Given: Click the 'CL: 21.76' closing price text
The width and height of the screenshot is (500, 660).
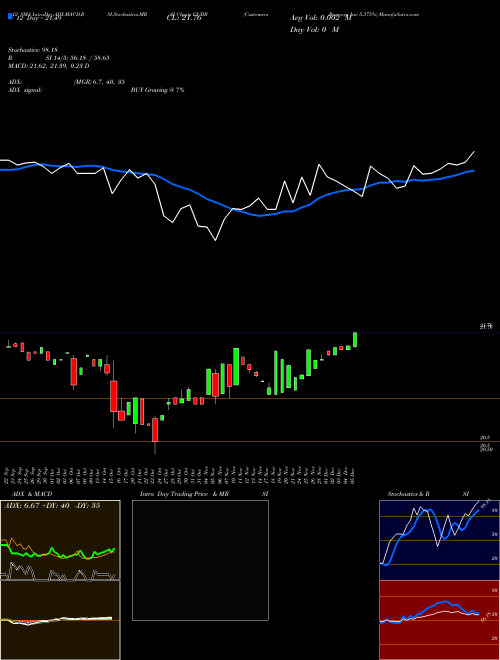Looking at the screenshot, I should (184, 19).
